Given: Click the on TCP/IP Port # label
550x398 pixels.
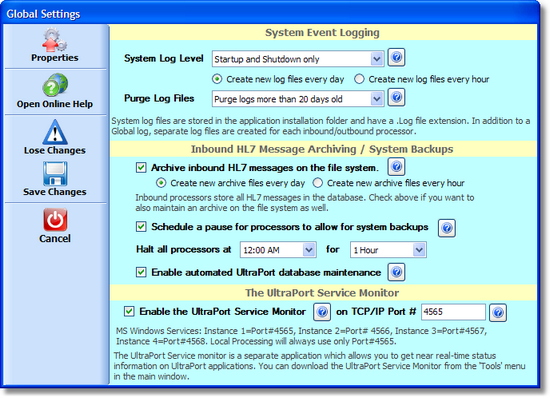Looking at the screenshot, I should [376, 311].
